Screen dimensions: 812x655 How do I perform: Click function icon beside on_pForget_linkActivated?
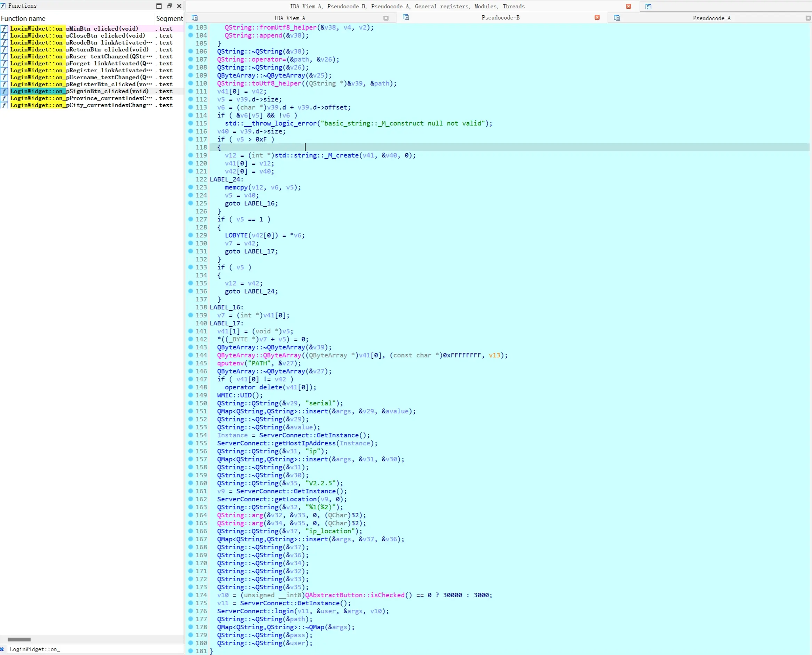(4, 63)
